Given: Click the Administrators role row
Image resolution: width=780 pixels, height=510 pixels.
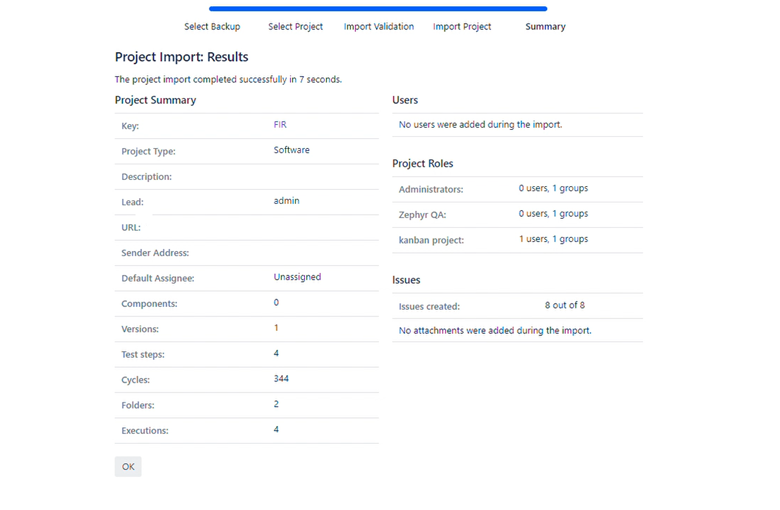Looking at the screenshot, I should [516, 189].
